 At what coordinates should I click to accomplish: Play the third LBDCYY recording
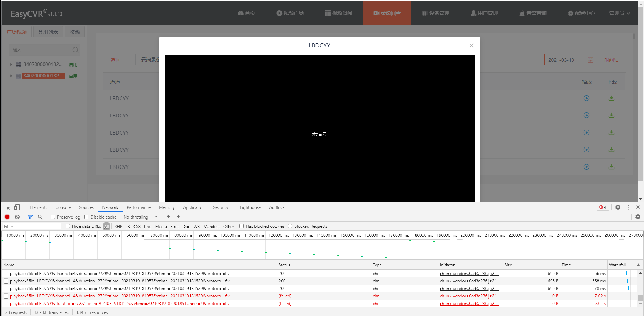[587, 132]
